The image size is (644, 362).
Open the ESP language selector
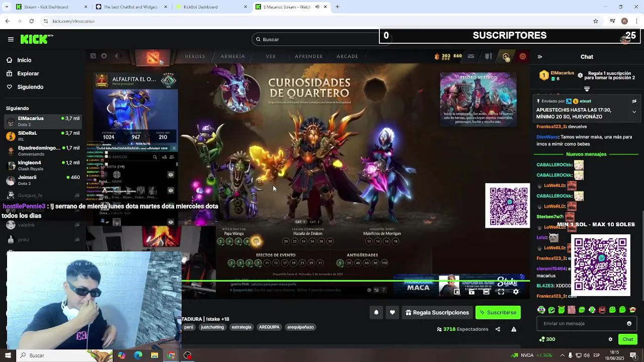[x=597, y=355]
